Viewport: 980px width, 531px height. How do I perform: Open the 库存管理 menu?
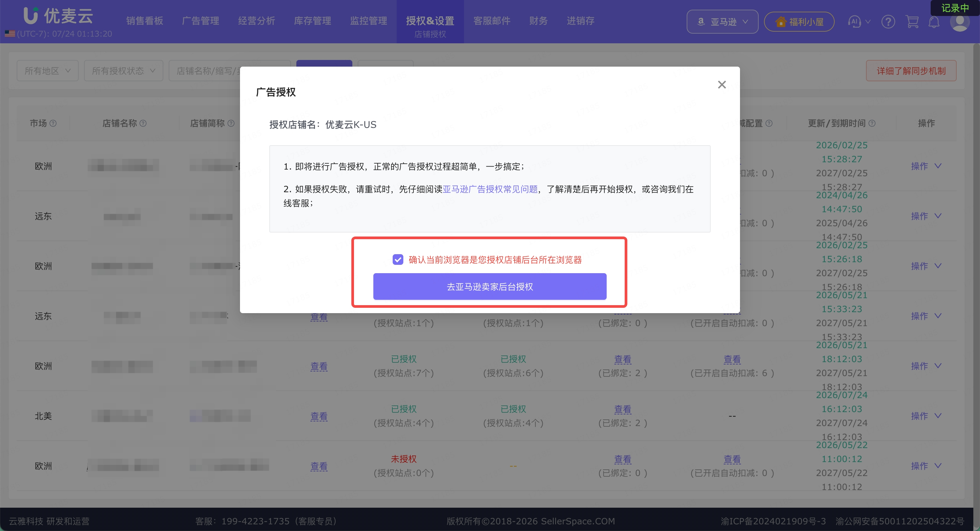(312, 21)
